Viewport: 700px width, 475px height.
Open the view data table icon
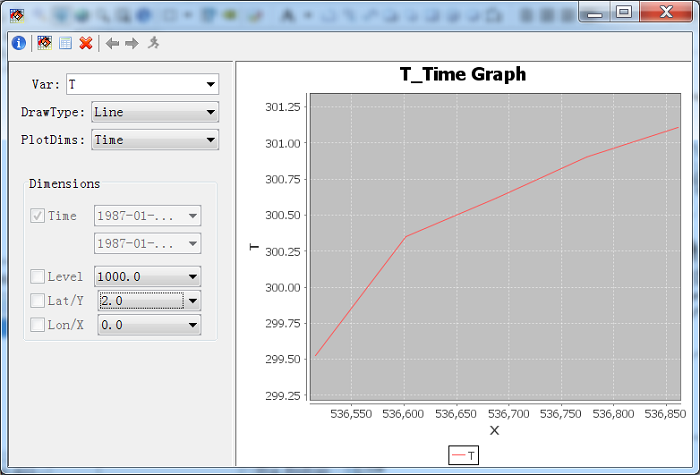pos(65,43)
